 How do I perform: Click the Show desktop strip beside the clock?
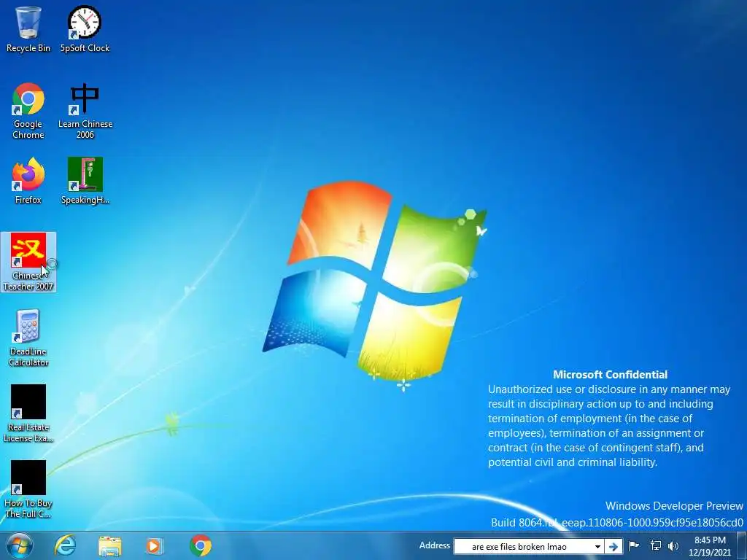(742, 545)
